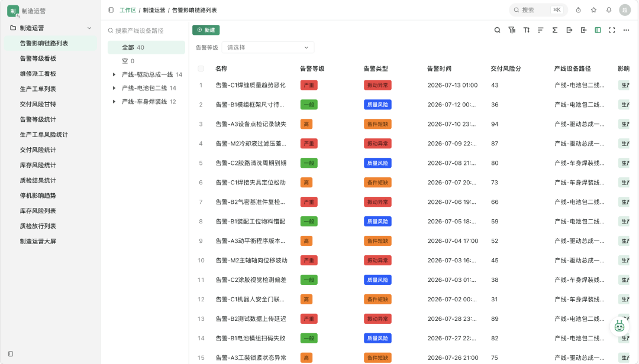Open the sort lines icon
Screen dimensions: 639x364
tap(540, 30)
